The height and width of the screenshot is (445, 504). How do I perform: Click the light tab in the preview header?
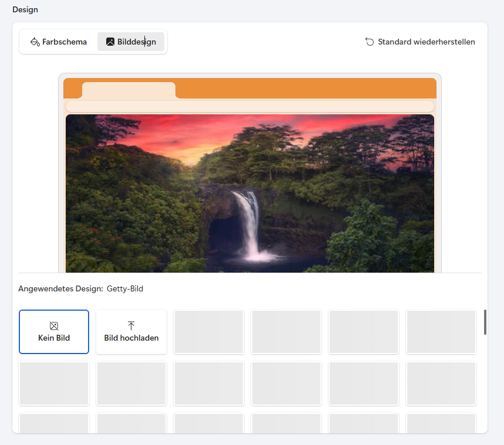click(128, 90)
